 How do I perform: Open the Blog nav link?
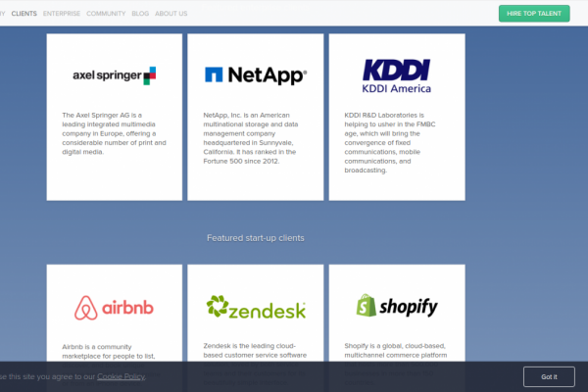[140, 14]
